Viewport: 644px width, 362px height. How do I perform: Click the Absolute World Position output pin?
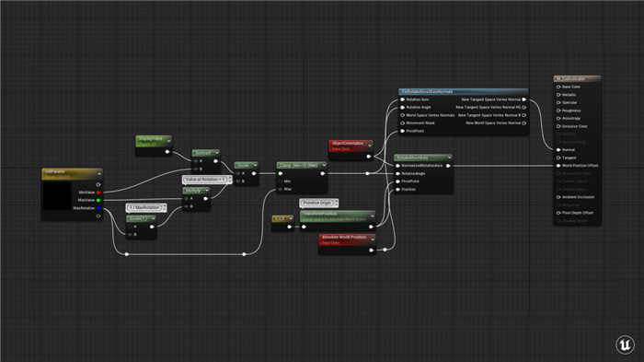tap(372, 250)
